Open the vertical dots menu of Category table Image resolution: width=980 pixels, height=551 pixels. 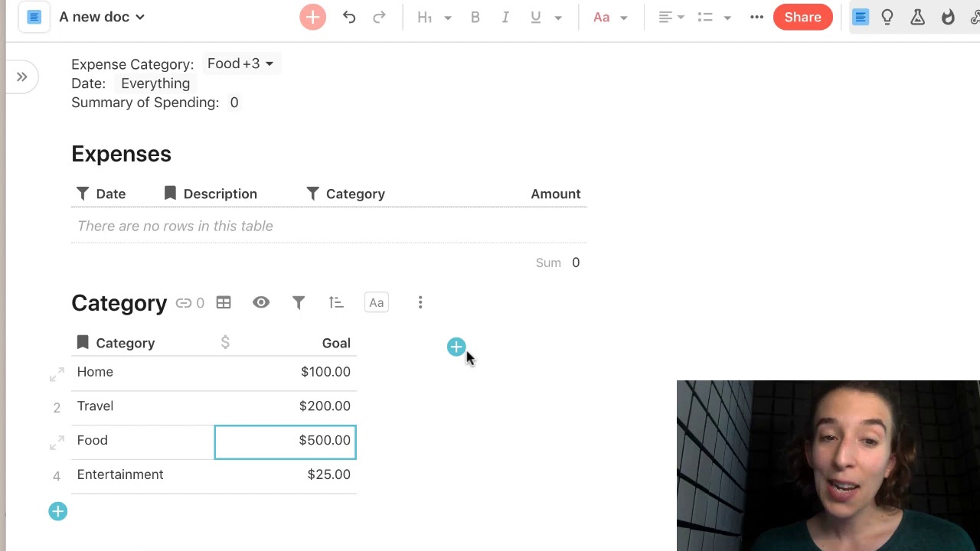(x=420, y=303)
